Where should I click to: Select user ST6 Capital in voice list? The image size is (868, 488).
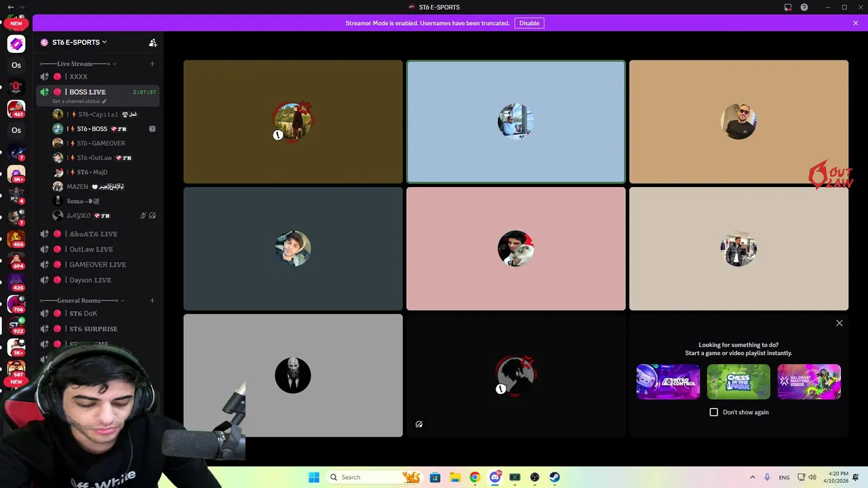104,115
